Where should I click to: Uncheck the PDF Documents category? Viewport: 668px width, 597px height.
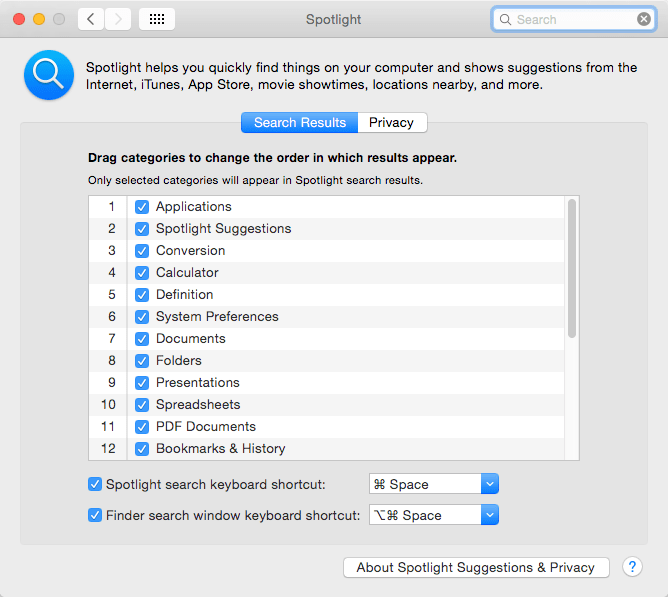pyautogui.click(x=142, y=427)
